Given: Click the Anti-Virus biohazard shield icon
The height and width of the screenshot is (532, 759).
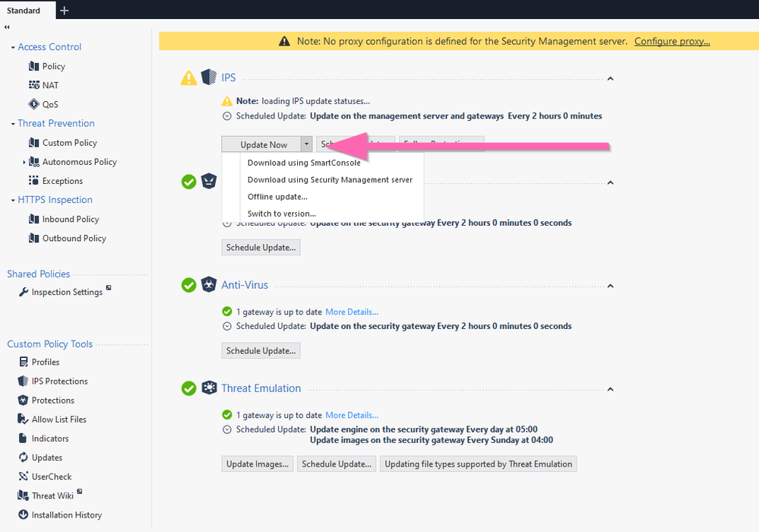Looking at the screenshot, I should click(x=209, y=285).
